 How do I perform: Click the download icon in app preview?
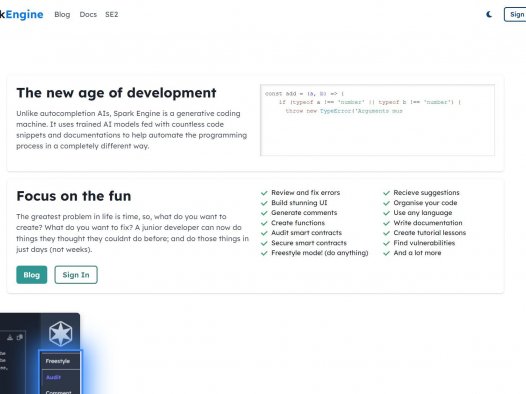pyautogui.click(x=10, y=337)
